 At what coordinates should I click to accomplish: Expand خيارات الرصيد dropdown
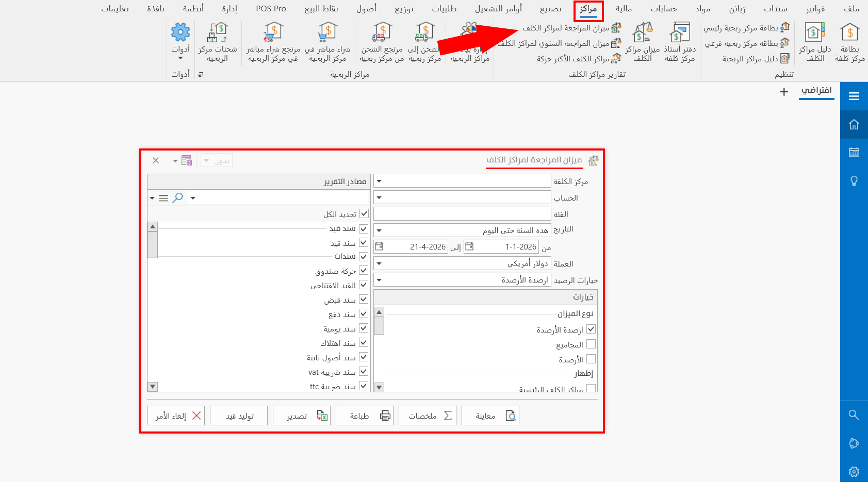379,280
